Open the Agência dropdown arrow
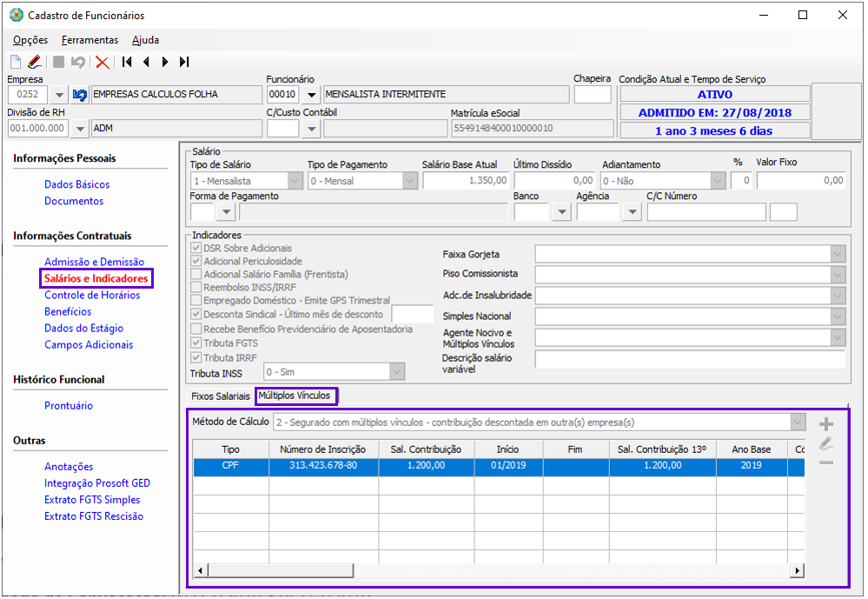The image size is (868, 599). pyautogui.click(x=633, y=211)
